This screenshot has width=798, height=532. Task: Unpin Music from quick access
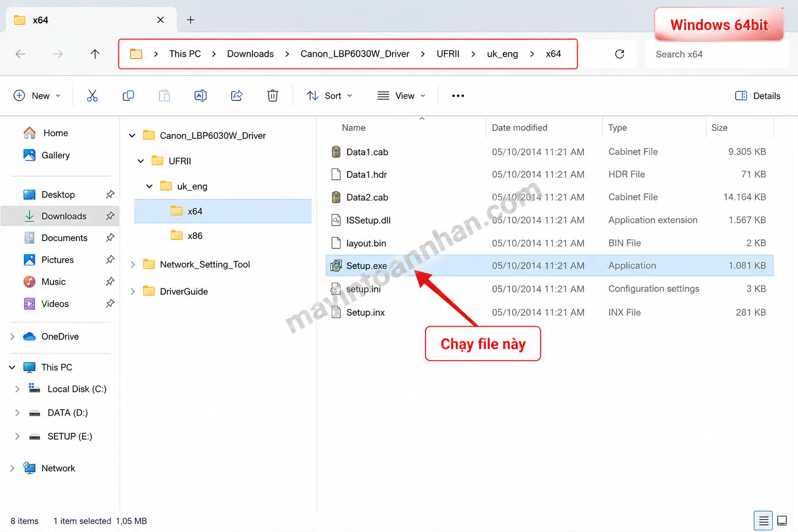pos(110,282)
